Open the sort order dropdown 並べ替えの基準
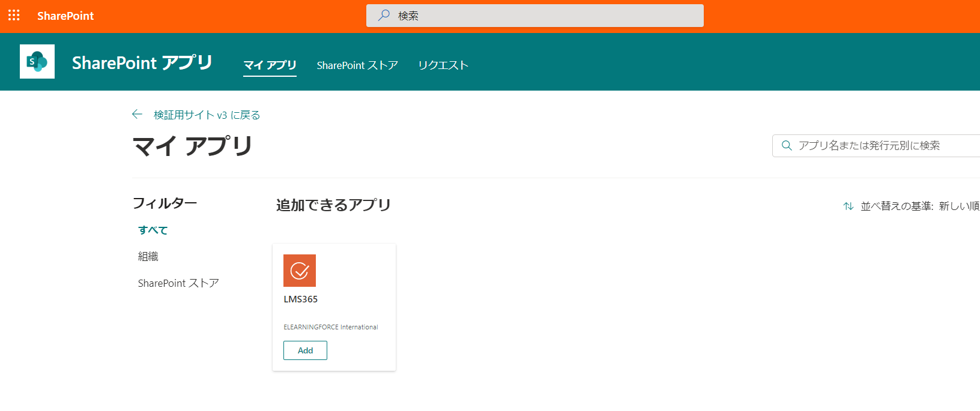 912,206
